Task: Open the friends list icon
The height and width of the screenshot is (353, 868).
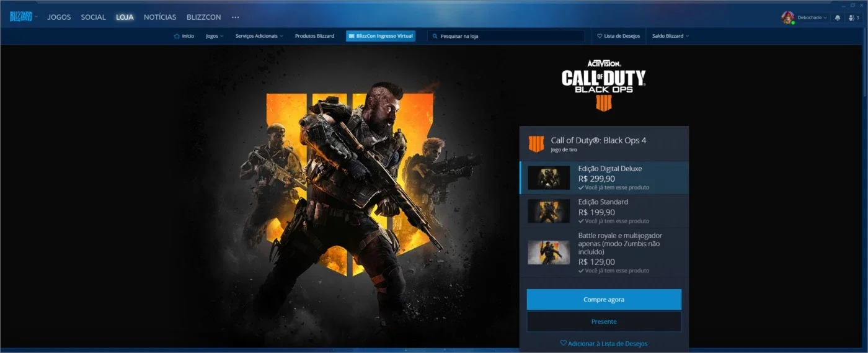Action: pyautogui.click(x=854, y=17)
